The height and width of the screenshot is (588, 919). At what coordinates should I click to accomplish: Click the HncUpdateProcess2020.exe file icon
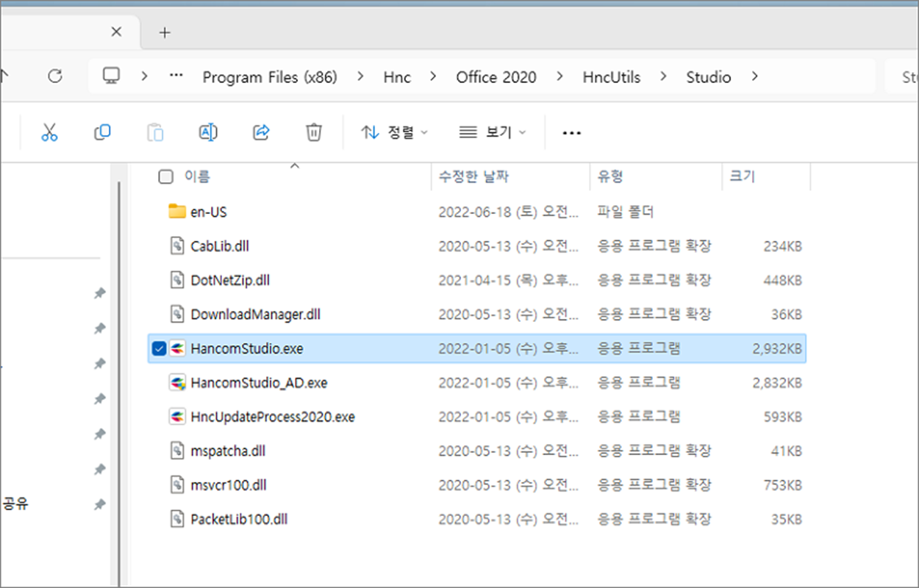(177, 417)
